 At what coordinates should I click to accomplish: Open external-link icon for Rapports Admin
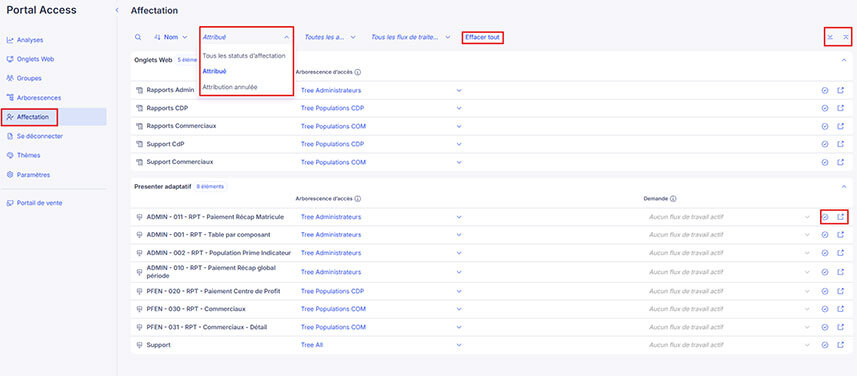pyautogui.click(x=841, y=90)
